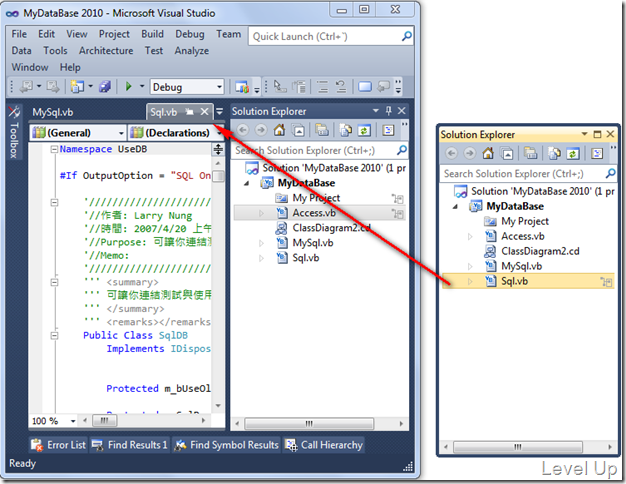Click Properties icon in floating Solution Explorer
Viewport: 626px width, 484px height.
pyautogui.click(x=597, y=153)
